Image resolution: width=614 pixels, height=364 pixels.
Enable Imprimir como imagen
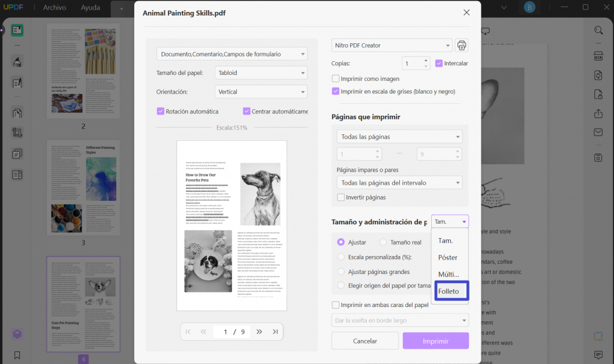tap(337, 78)
